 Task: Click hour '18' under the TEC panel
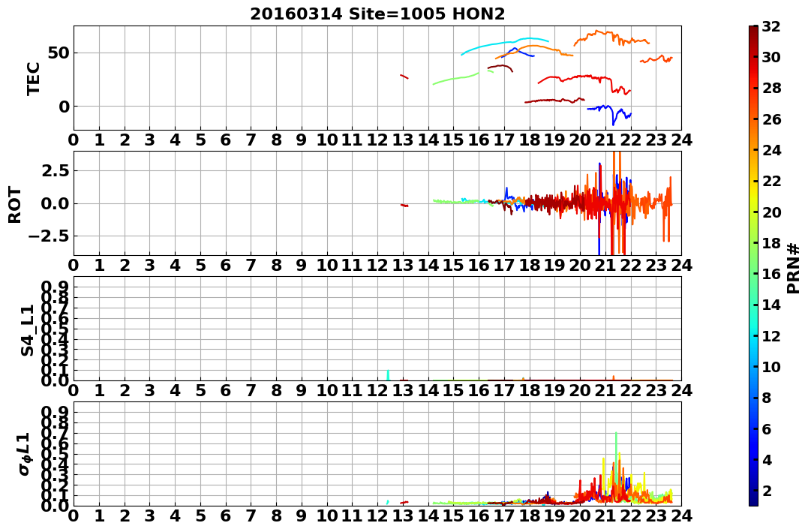[x=530, y=140]
